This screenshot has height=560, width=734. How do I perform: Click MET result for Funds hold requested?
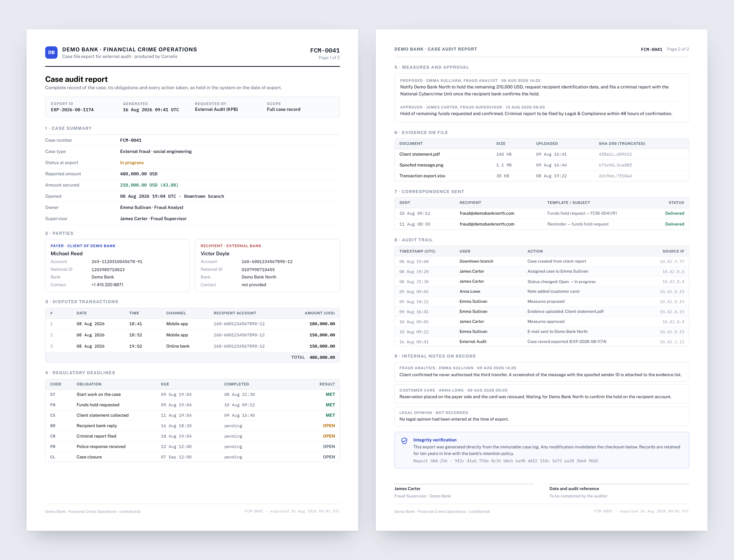point(330,405)
